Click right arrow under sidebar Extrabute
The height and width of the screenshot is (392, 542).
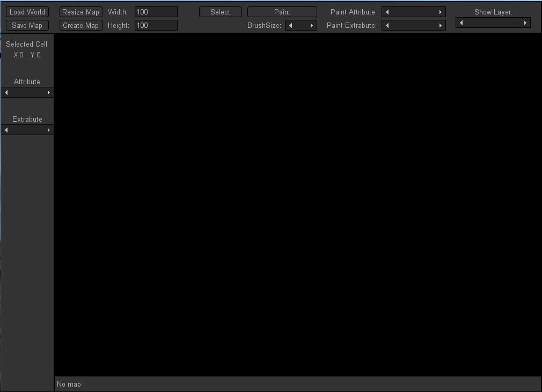click(x=49, y=130)
